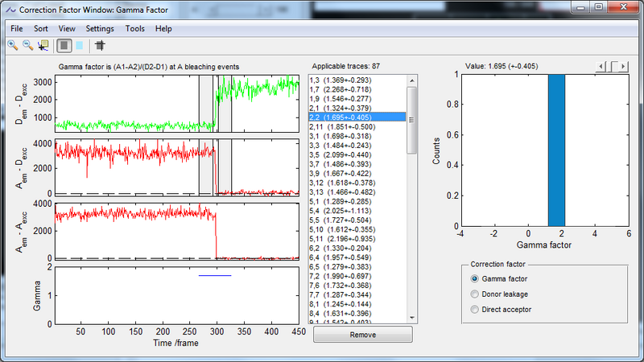Open the File menu
The image size is (644, 362).
17,28
